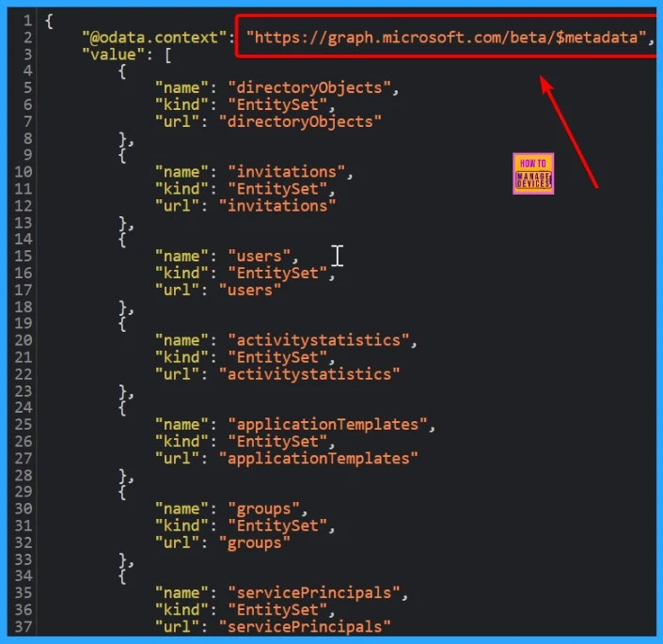Click the url value "invitations" on line 12
663x644 pixels.
(277, 206)
